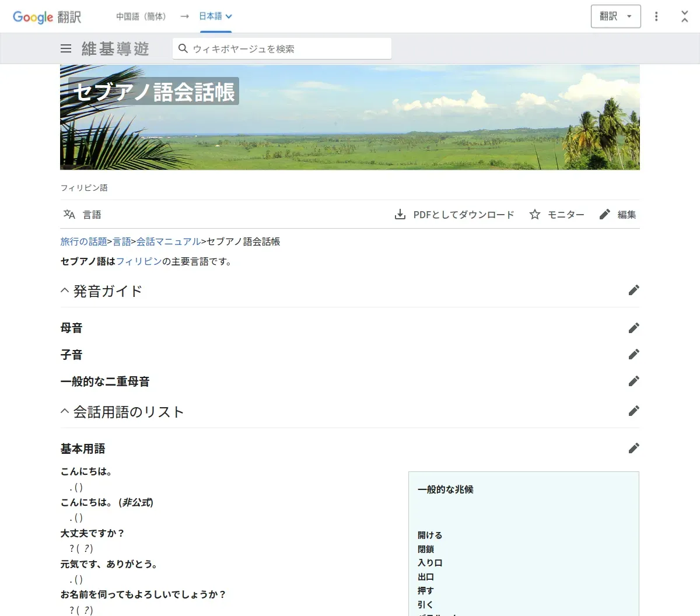Open the 翻訳 dropdown button
This screenshot has width=700, height=616.
[x=616, y=16]
